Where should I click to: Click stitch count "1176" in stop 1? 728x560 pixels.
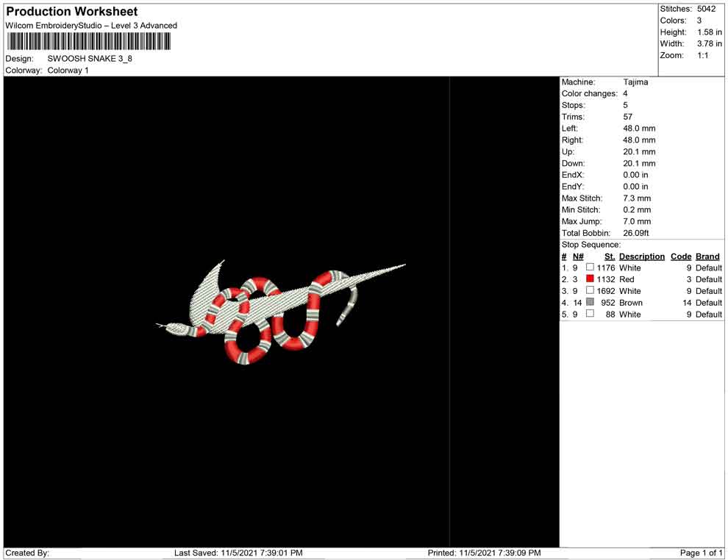(606, 268)
